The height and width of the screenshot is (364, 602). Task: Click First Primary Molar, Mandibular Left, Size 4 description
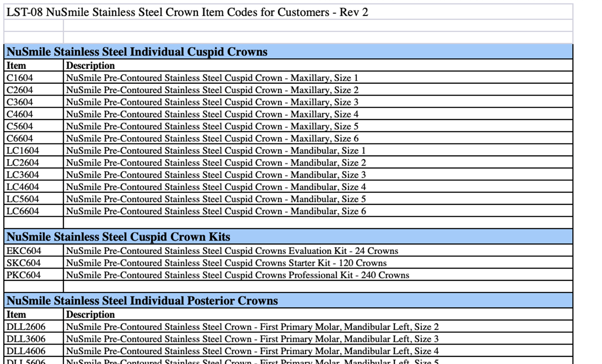(x=318, y=351)
